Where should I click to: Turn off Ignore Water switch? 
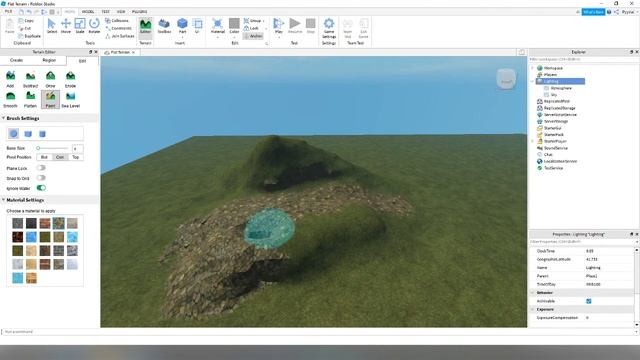(41, 188)
